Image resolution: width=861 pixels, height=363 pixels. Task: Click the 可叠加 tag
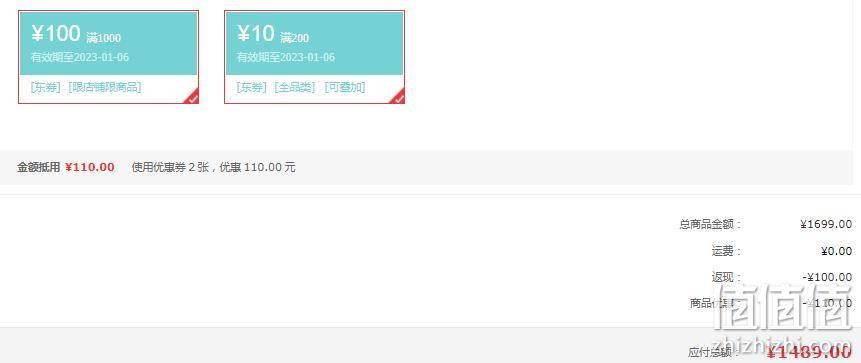[x=345, y=87]
